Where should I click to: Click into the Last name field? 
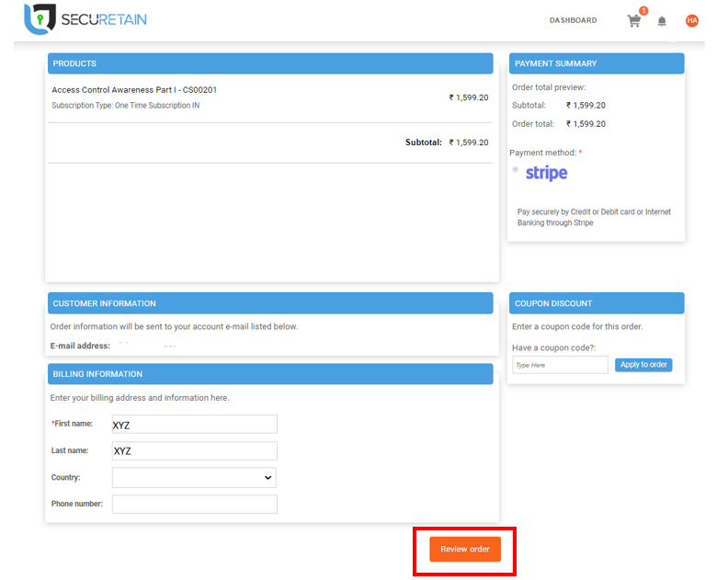(x=194, y=450)
